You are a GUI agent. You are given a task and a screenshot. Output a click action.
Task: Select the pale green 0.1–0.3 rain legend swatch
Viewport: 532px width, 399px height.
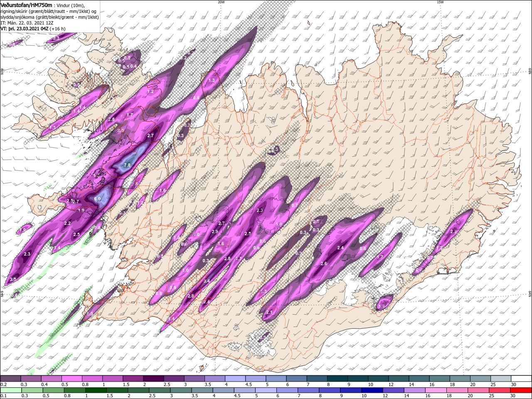(x=10, y=390)
